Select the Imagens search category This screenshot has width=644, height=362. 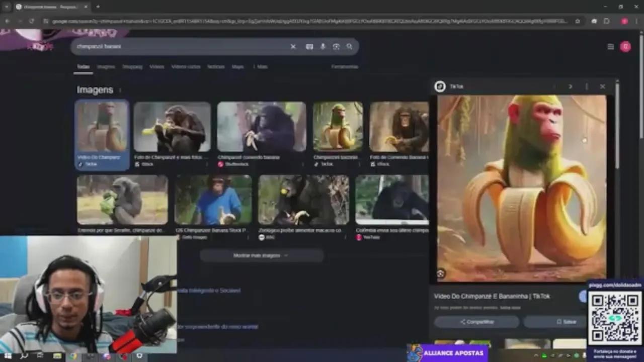[x=106, y=66]
